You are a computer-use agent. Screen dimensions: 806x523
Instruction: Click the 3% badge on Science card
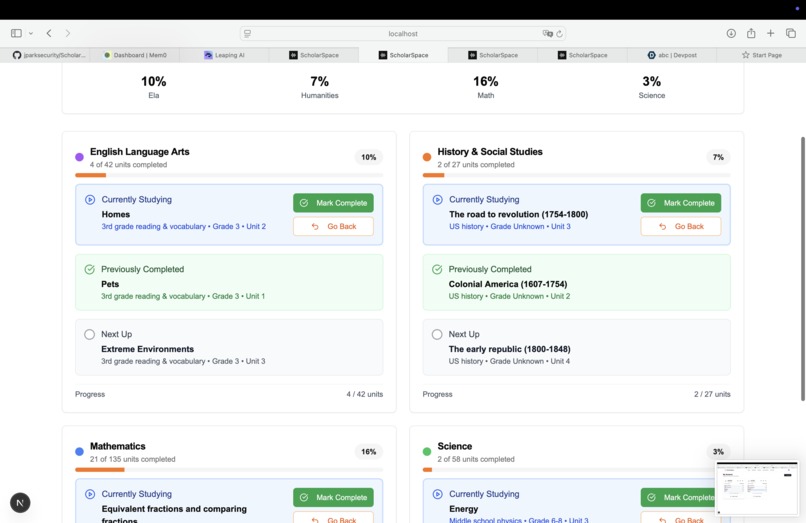(718, 452)
